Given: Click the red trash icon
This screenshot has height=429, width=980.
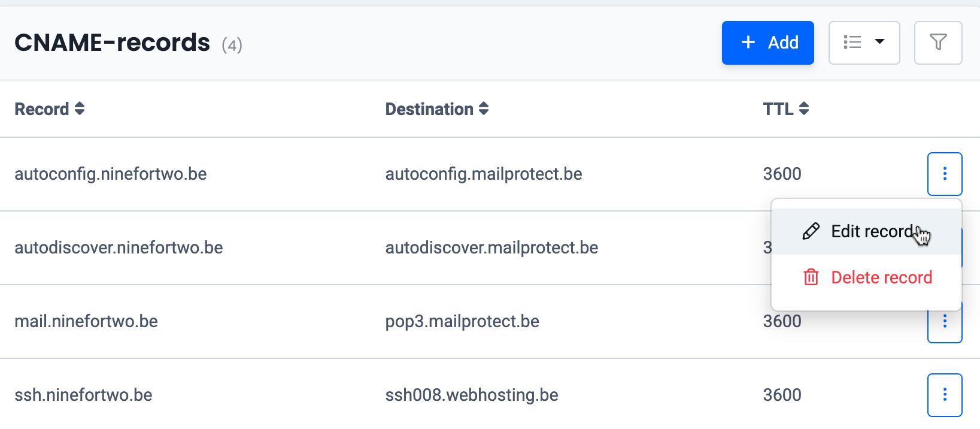Looking at the screenshot, I should (811, 277).
